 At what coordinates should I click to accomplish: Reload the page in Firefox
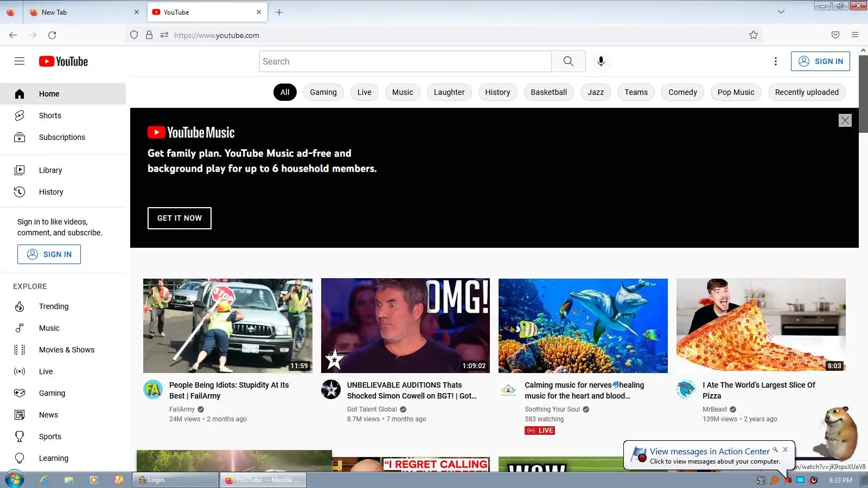pyautogui.click(x=52, y=35)
